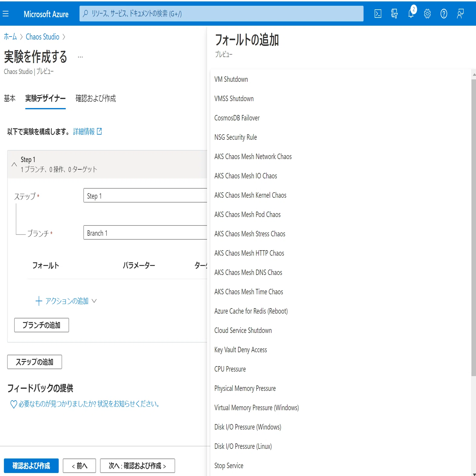Click the < 前へ button
The height and width of the screenshot is (476, 476).
coord(79,466)
